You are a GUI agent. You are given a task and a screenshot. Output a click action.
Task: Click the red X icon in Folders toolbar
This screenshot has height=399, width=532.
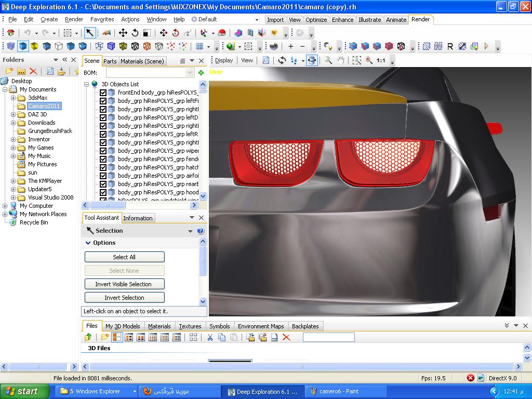coord(33,71)
